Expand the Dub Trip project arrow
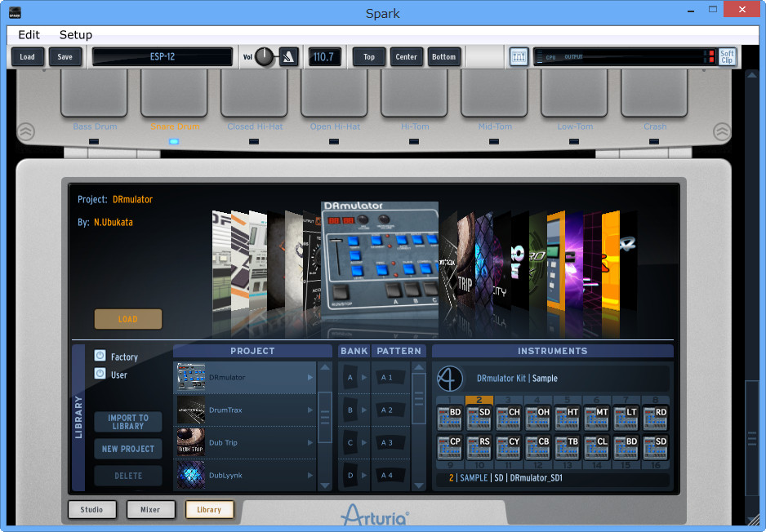 click(310, 443)
